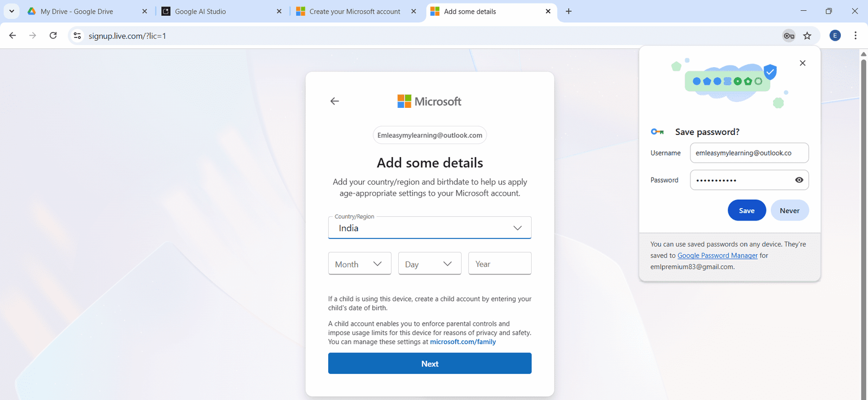
Task: Open the Google Password Manager link
Action: click(x=717, y=256)
